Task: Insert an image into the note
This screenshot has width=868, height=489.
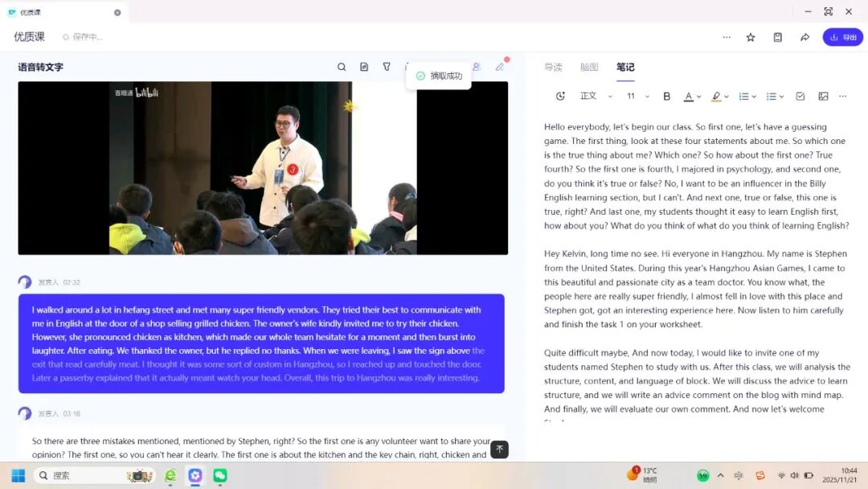Action: [823, 96]
